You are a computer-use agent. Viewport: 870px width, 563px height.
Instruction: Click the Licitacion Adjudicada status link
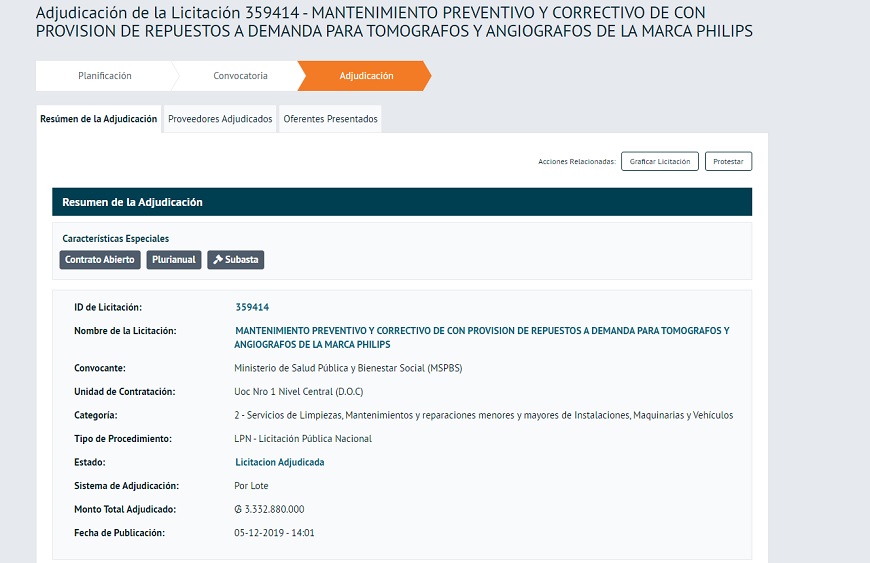[x=279, y=462]
